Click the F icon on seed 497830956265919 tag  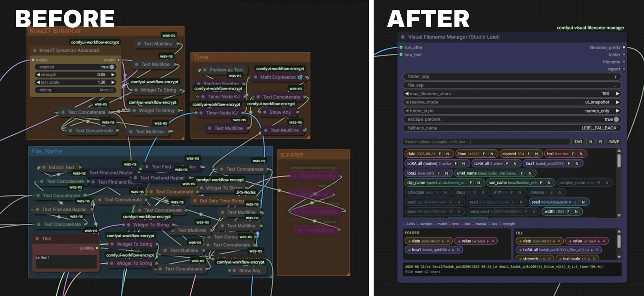tap(575, 202)
